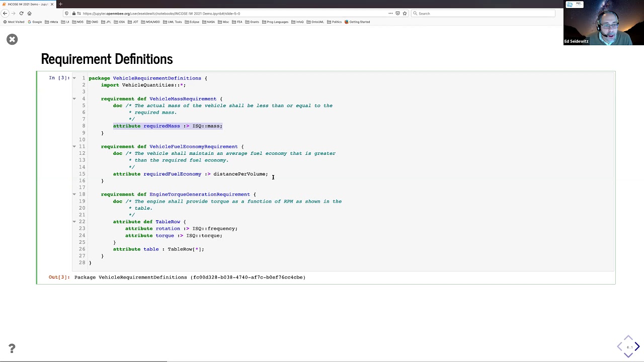Click the Requirement Definitions slide heading
This screenshot has width=644, height=362.
(x=107, y=59)
